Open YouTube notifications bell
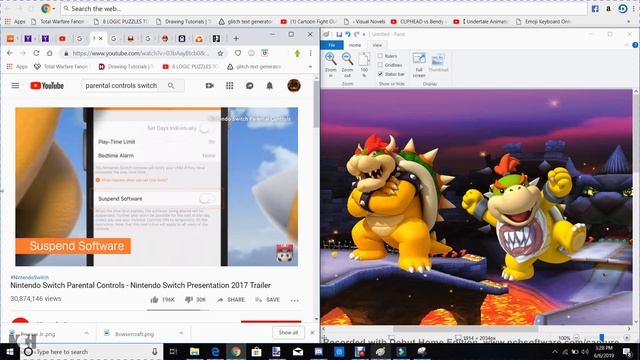The width and height of the screenshot is (640, 360). coord(269,86)
